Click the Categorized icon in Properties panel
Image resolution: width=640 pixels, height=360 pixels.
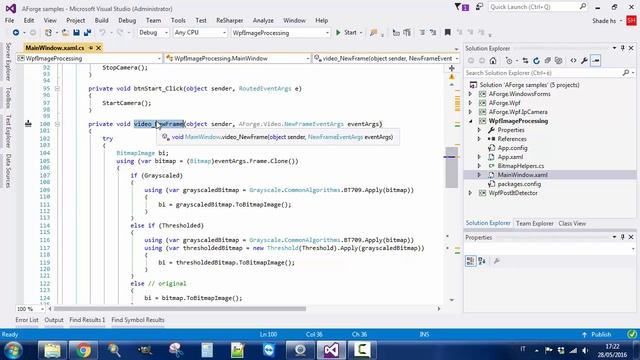tap(471, 261)
